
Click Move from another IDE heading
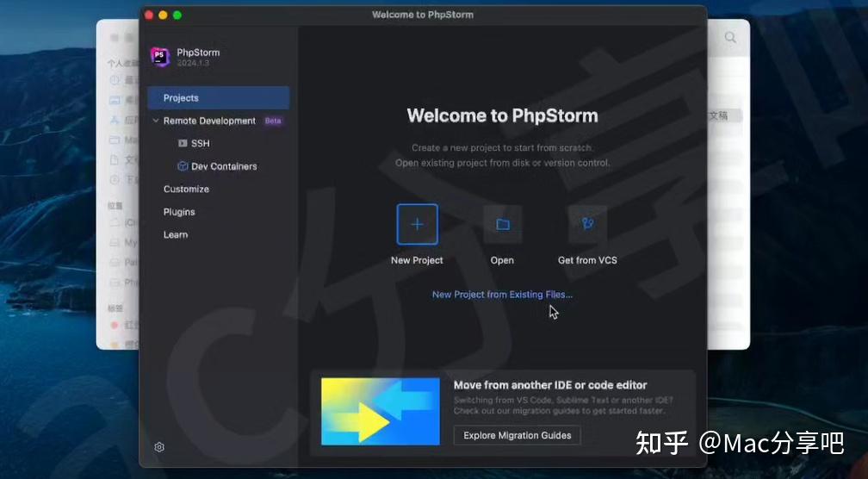550,385
